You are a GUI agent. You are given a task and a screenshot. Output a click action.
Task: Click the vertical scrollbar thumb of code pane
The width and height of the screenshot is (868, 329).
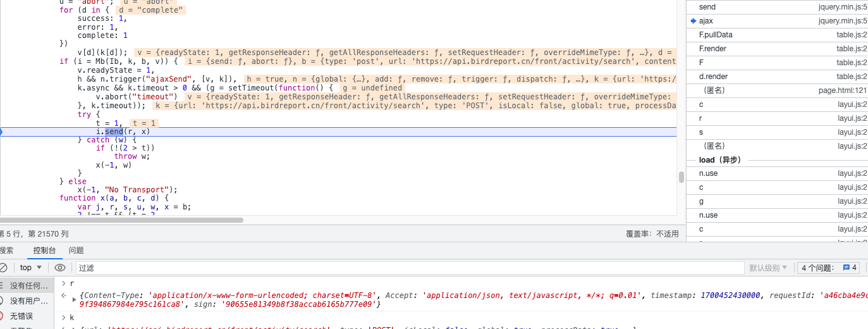pos(681,177)
